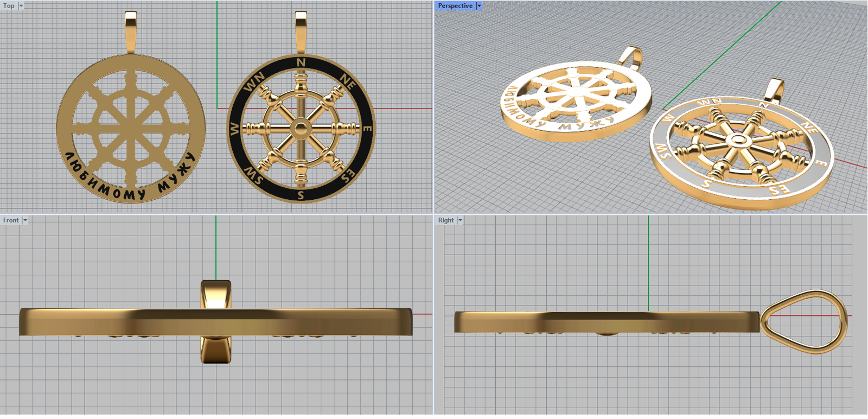Open the Front viewport dropdown arrow
Viewport: 868px width, 419px height.
pyautogui.click(x=25, y=220)
